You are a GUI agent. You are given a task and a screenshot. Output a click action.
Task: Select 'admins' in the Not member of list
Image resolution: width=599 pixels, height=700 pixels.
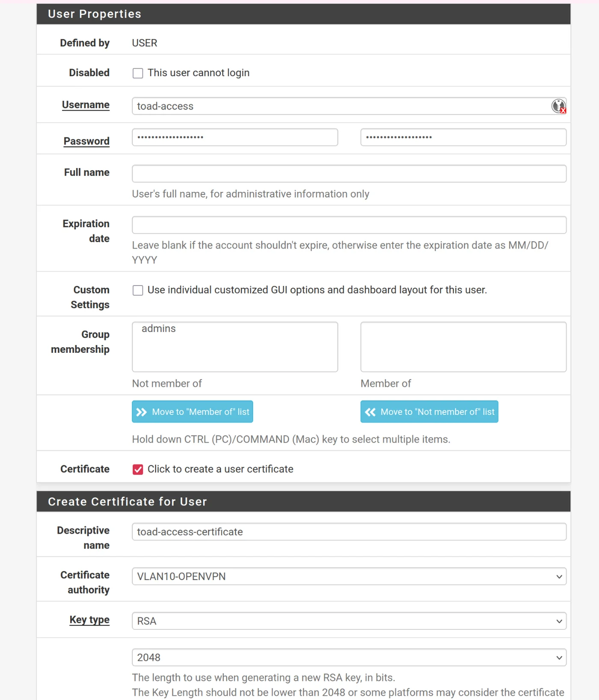point(159,329)
